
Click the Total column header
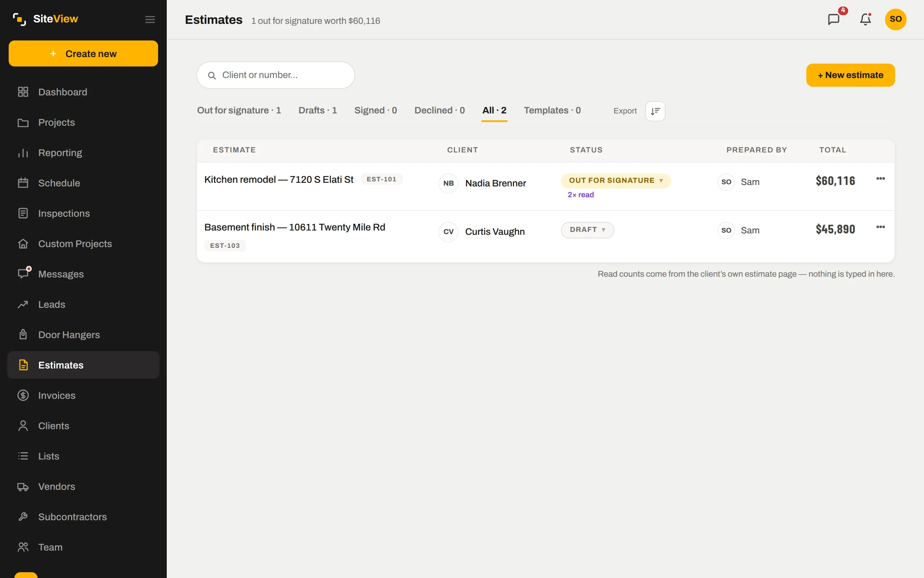pos(833,150)
